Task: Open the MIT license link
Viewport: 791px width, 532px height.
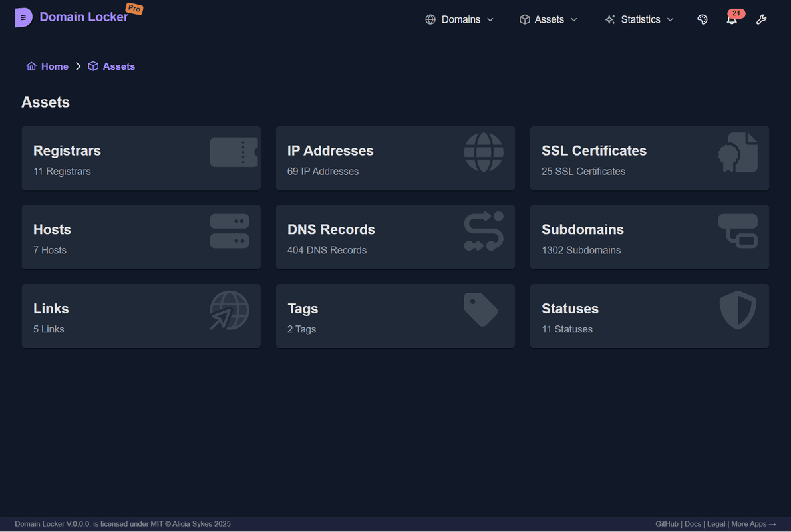Action: (x=156, y=524)
